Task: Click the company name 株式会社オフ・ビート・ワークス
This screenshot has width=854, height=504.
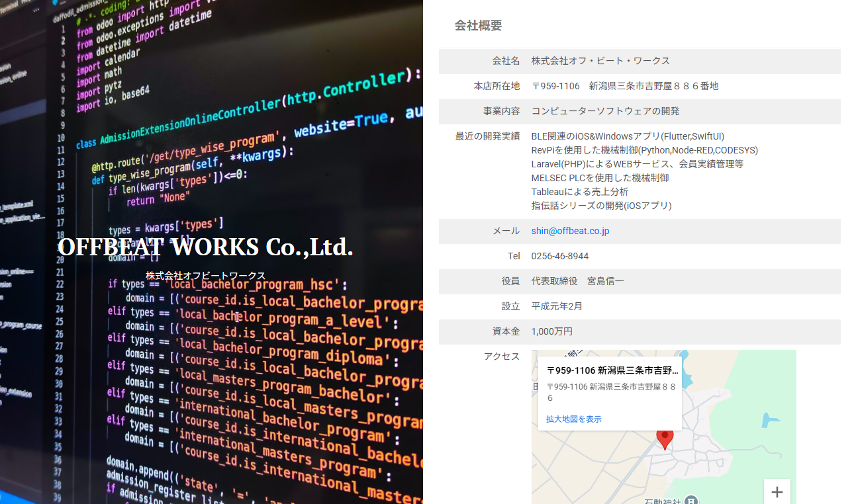Action: [600, 61]
